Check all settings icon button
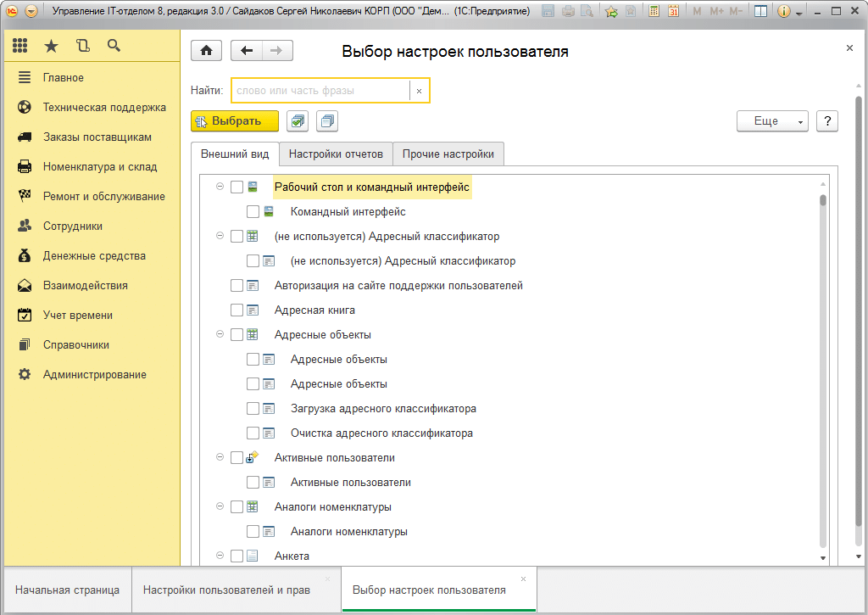 point(298,120)
